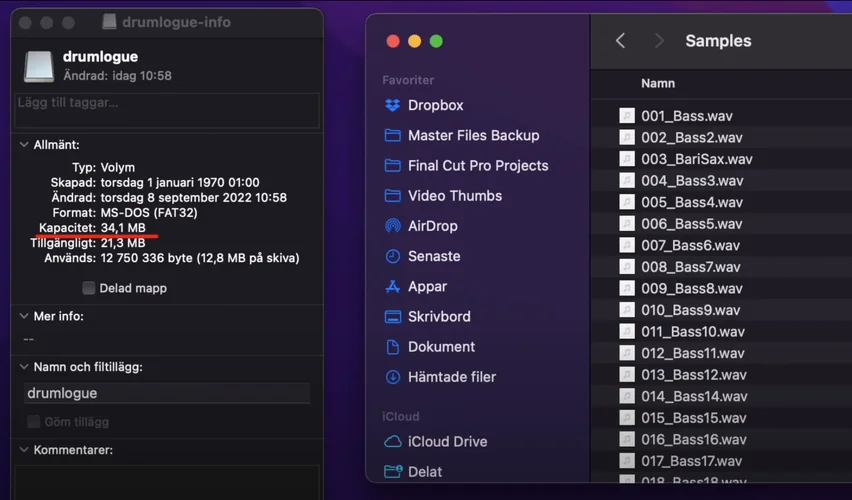Image resolution: width=852 pixels, height=500 pixels.
Task: Click the Hämtade filer download icon
Action: 392,377
